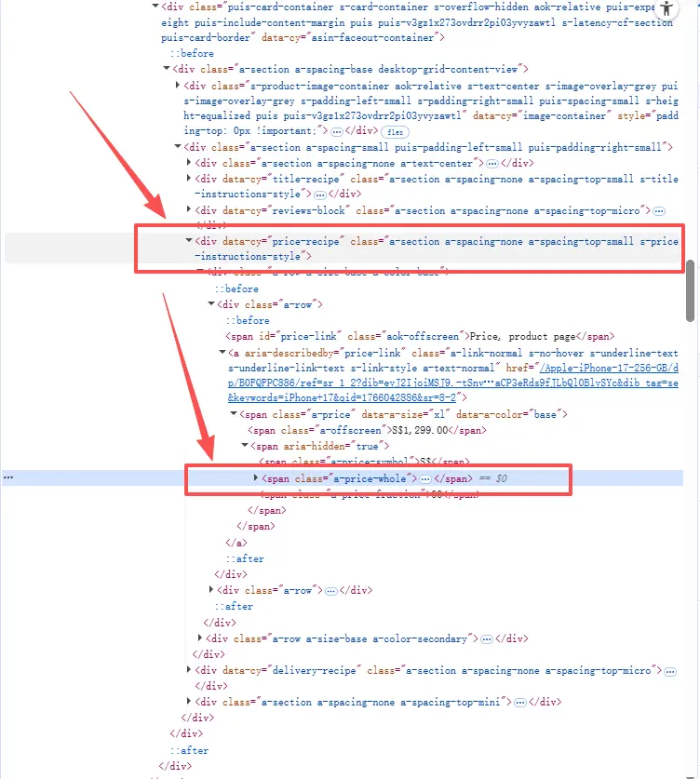Expand the collapsed a-row div node

pyautogui.click(x=211, y=590)
